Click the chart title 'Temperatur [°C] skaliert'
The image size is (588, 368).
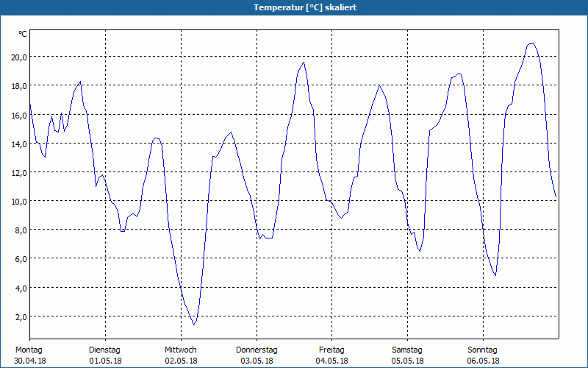(305, 7)
